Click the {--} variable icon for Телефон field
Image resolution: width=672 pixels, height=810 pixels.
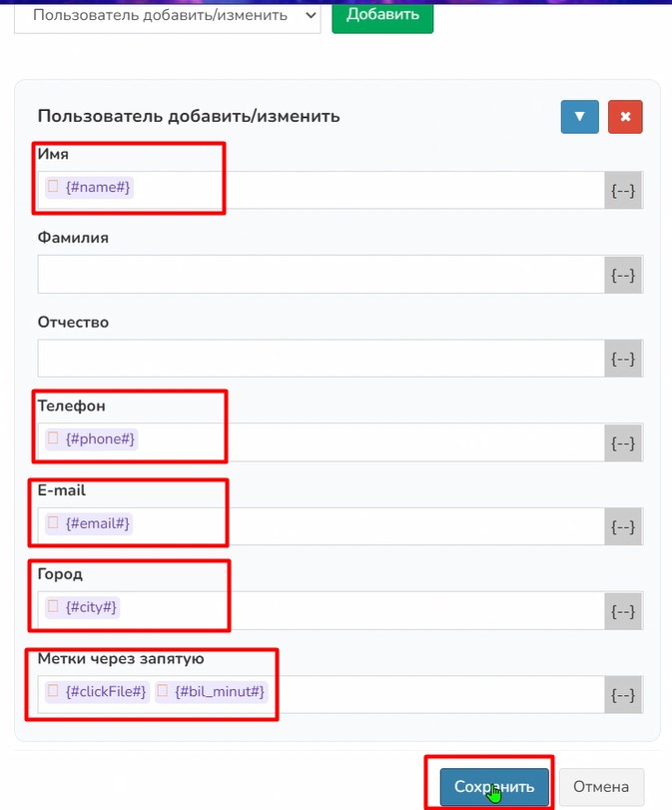click(623, 442)
